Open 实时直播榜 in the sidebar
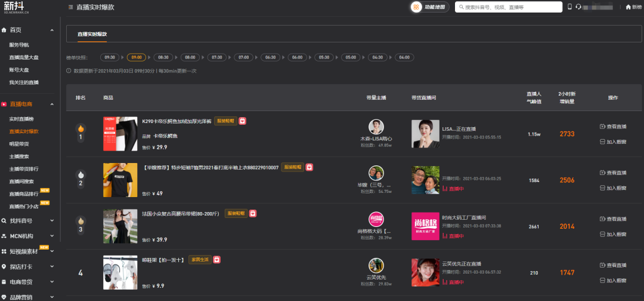 (x=23, y=119)
